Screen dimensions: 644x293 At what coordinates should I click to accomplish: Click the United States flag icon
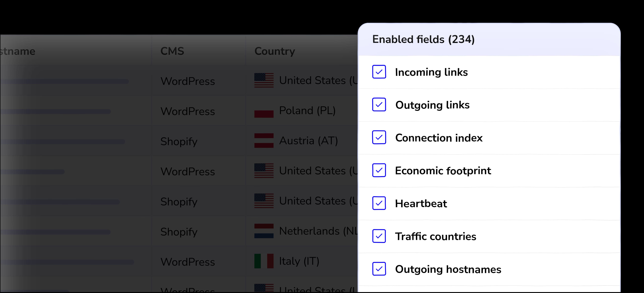tap(264, 80)
